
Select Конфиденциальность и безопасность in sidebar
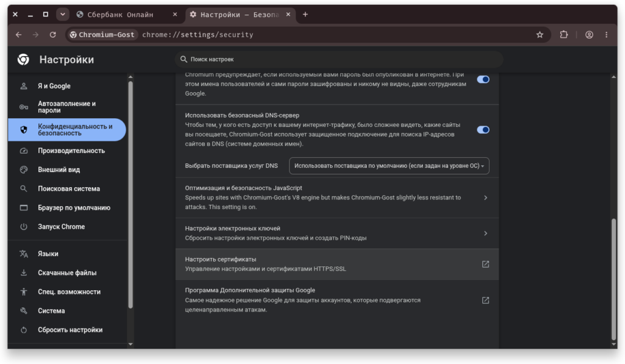[67, 129]
